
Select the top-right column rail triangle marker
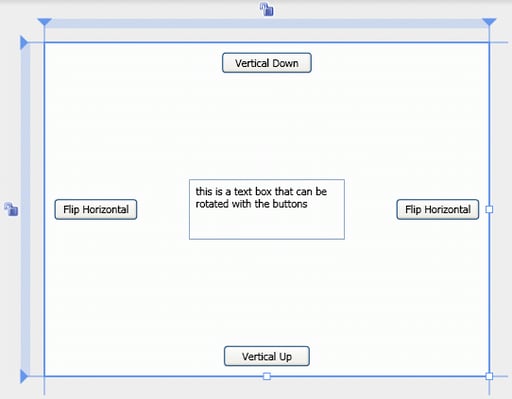489,22
